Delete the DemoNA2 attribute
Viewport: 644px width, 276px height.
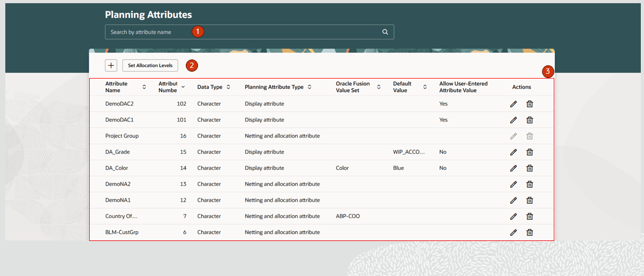[x=529, y=184]
